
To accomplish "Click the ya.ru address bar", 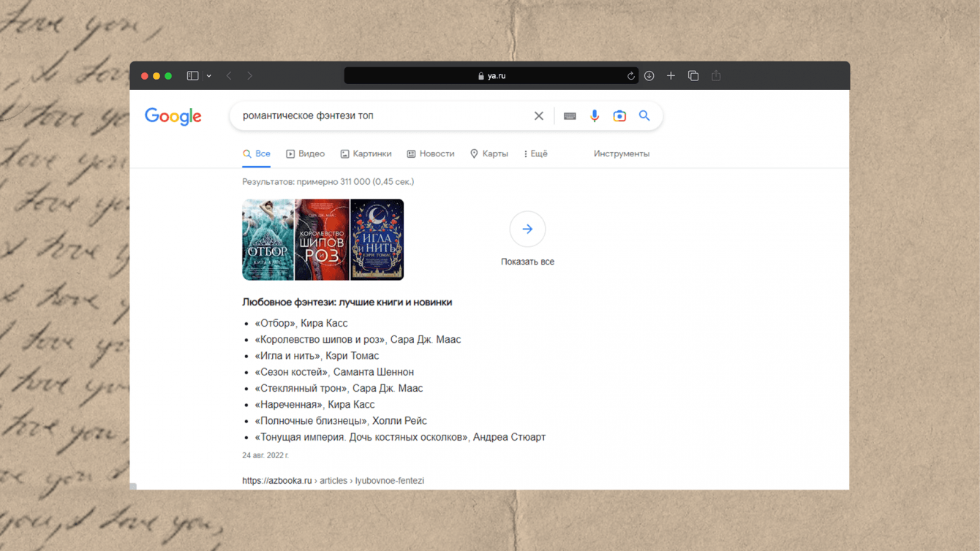I will [x=491, y=76].
